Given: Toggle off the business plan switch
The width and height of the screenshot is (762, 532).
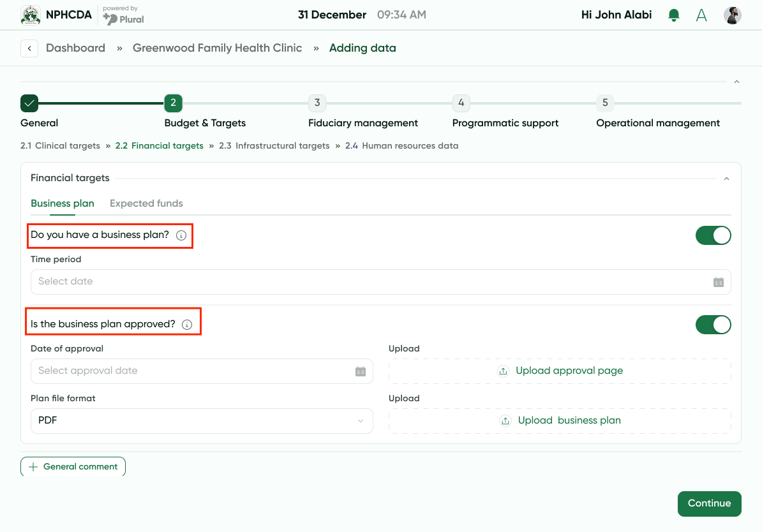Looking at the screenshot, I should point(713,235).
